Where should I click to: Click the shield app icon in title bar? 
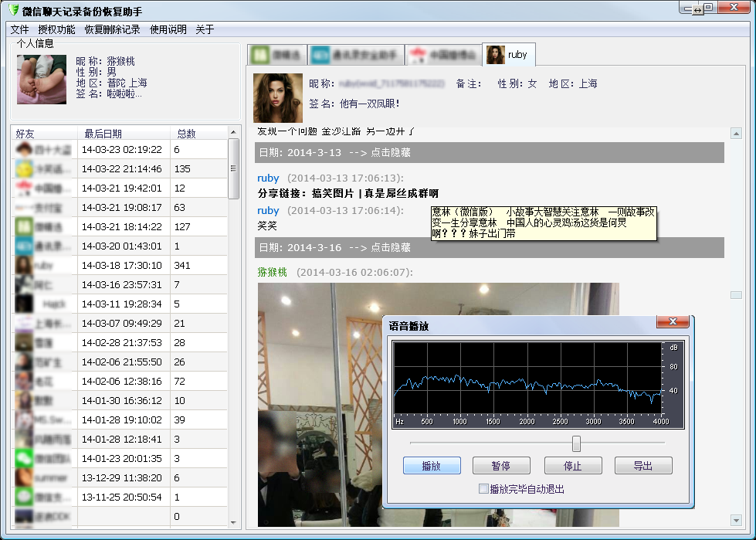13,12
